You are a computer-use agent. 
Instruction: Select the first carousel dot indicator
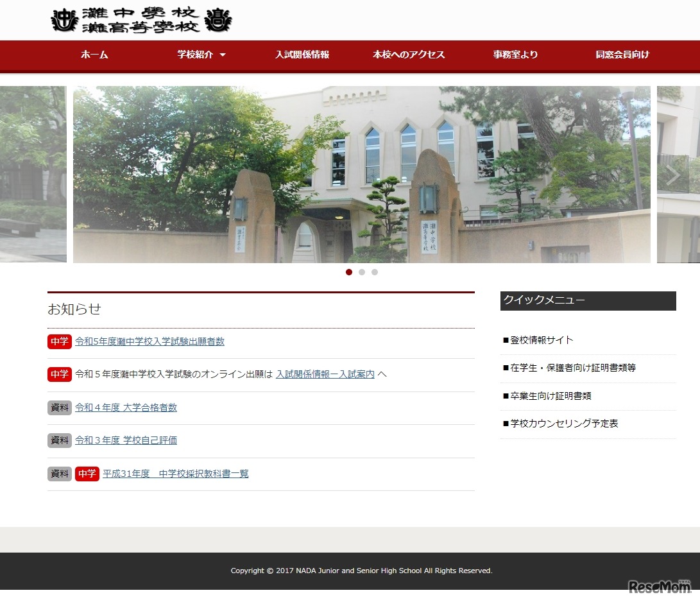pyautogui.click(x=349, y=272)
